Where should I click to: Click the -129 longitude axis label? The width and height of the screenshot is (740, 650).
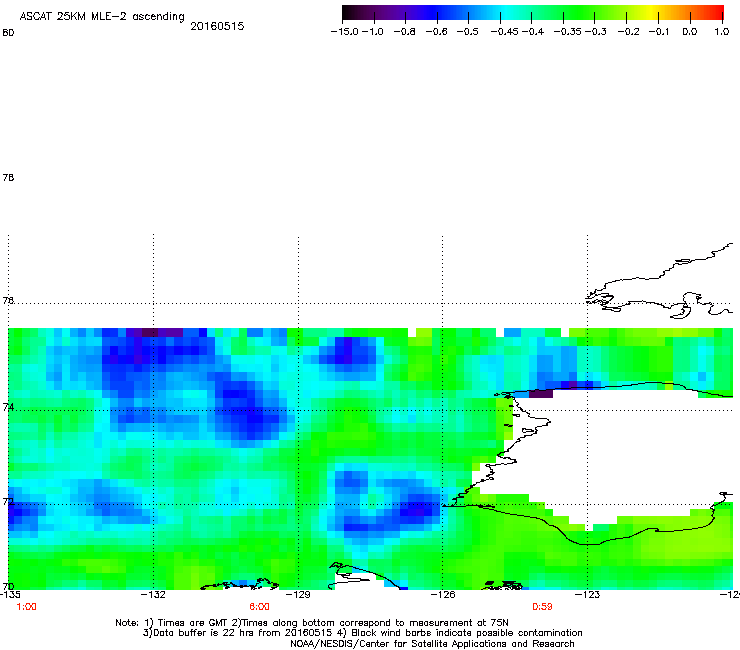point(298,594)
